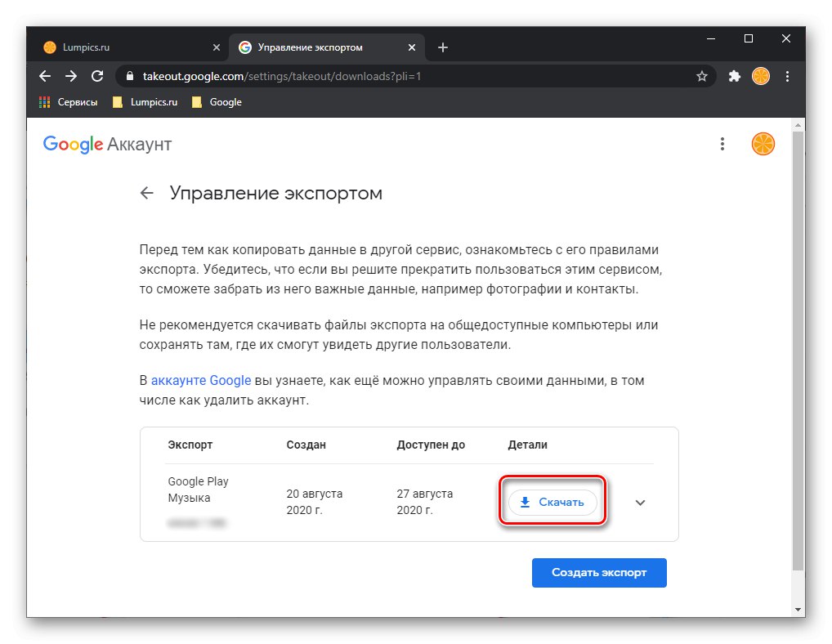This screenshot has width=832, height=644.
Task: Click the Google Аккаунт logo
Action: coord(107,145)
